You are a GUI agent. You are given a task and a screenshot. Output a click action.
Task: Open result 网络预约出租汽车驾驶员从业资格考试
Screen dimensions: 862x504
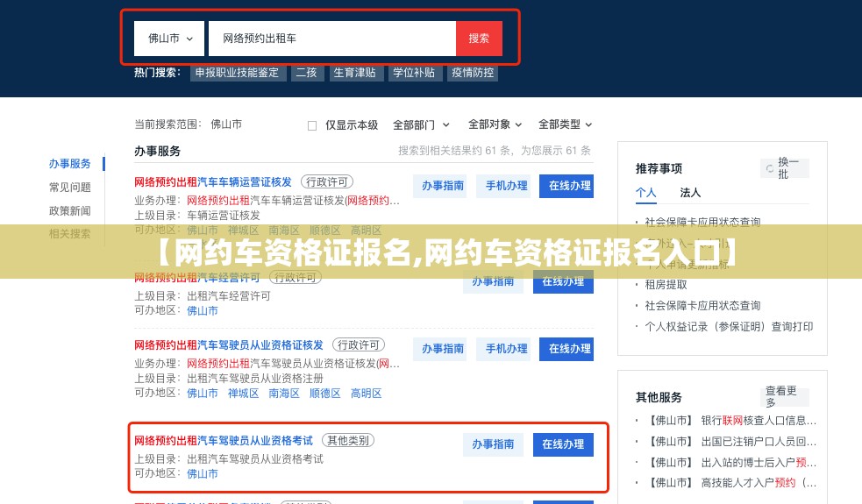(224, 441)
